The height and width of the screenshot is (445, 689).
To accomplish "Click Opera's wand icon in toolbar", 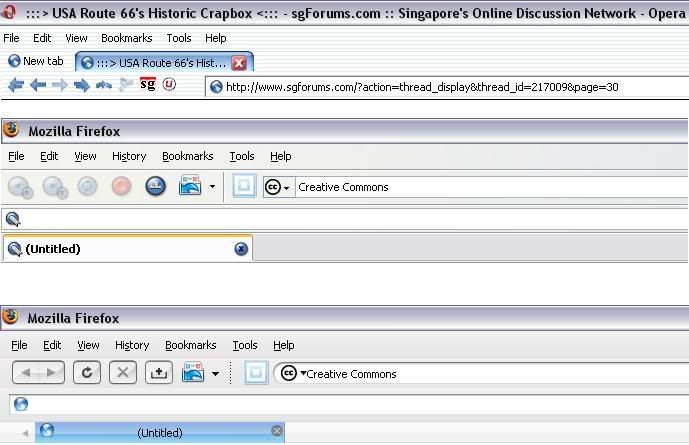I will 126,84.
